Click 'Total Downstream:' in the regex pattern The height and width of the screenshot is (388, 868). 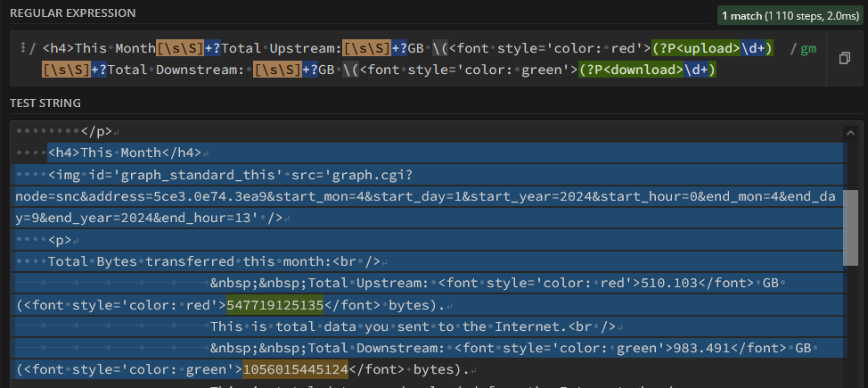tap(177, 70)
